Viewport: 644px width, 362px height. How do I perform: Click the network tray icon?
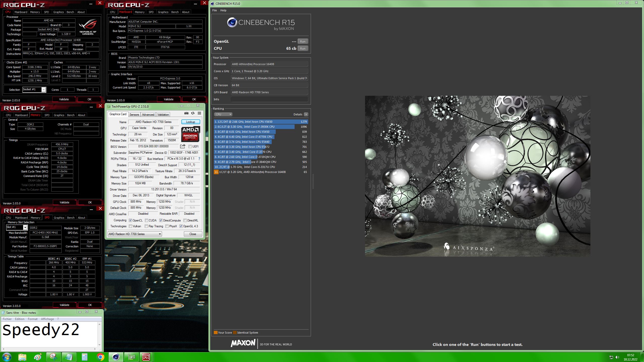coord(611,357)
